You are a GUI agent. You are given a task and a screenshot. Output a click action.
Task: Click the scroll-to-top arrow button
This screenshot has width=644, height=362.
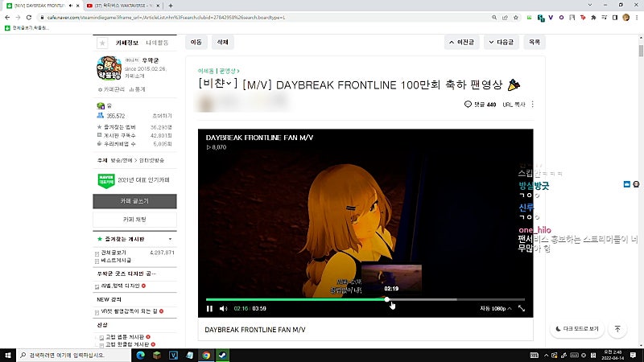click(x=617, y=329)
